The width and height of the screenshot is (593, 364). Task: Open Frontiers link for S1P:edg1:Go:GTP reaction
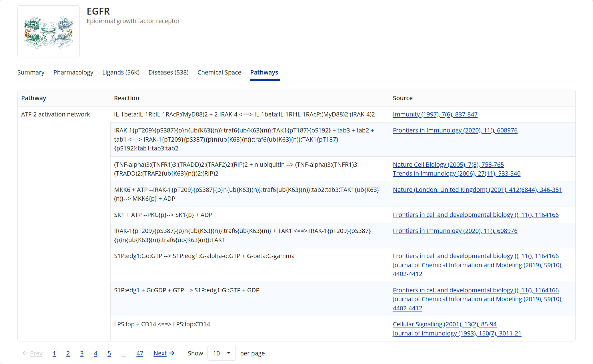tap(476, 256)
